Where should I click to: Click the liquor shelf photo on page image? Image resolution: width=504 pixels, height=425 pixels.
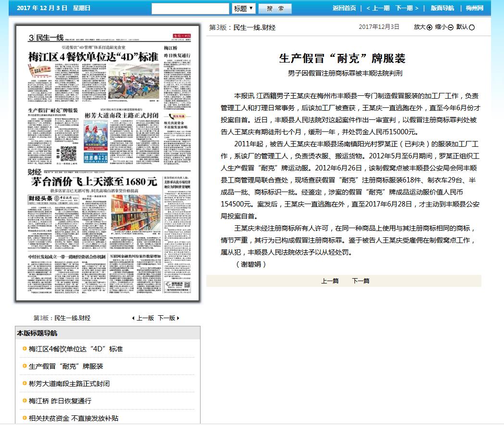(136, 213)
